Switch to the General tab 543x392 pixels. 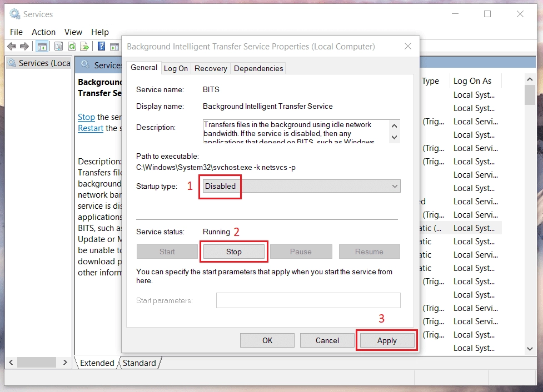tap(144, 68)
